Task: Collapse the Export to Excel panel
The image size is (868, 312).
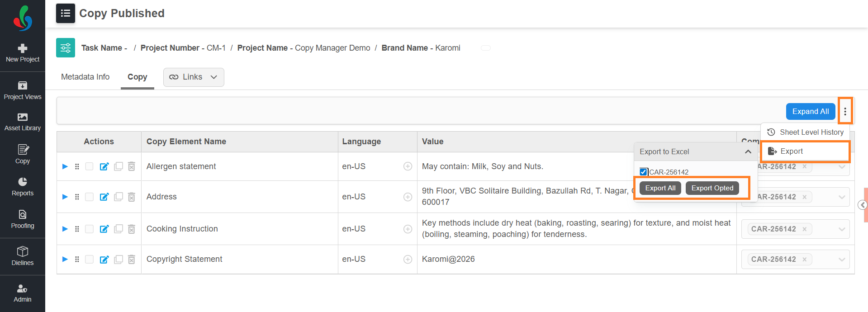Action: click(x=748, y=152)
